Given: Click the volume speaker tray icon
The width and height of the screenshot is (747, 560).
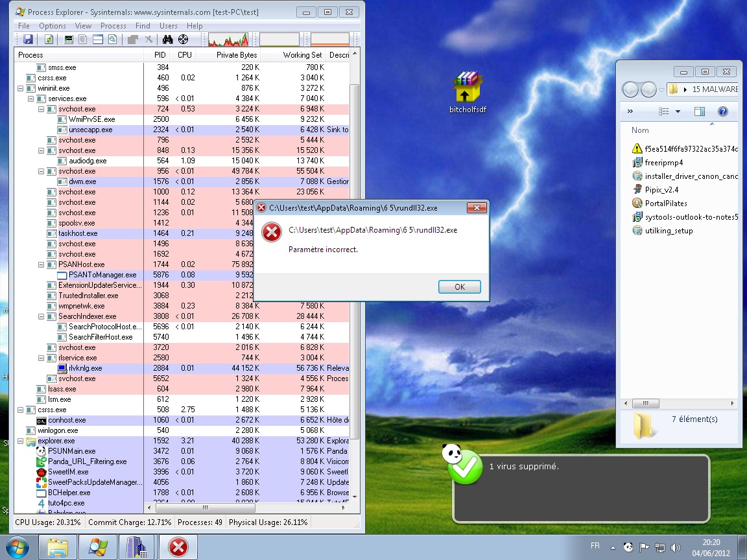Looking at the screenshot, I should click(676, 547).
